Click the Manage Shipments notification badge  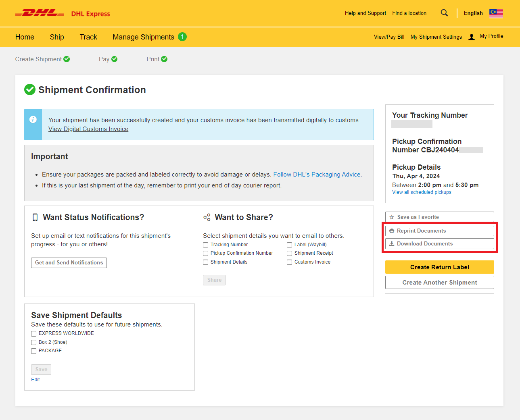tap(182, 37)
